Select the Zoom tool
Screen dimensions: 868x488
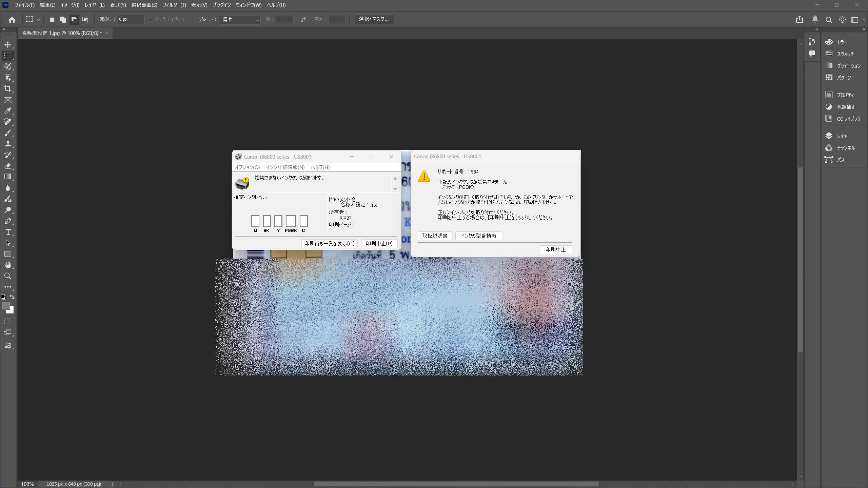(x=8, y=276)
